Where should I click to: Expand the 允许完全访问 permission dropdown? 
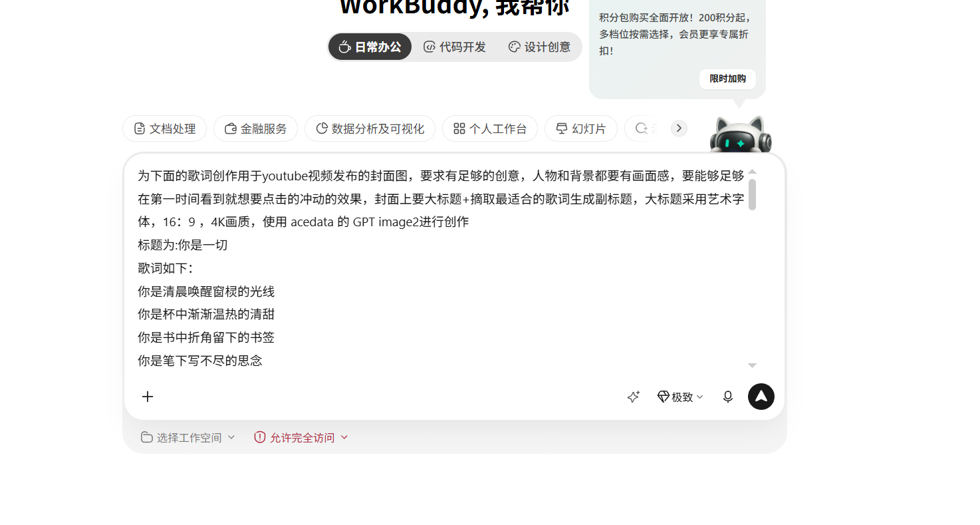(301, 437)
